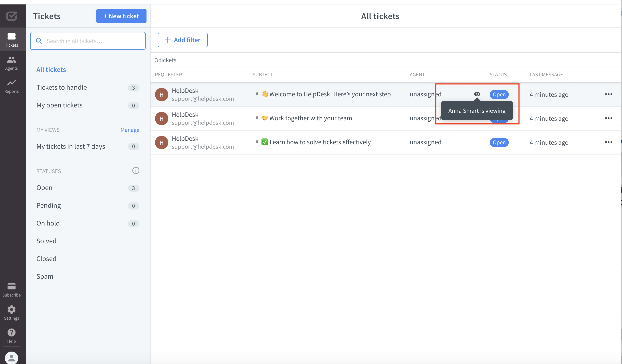
Task: Filter by Pending status
Action: pos(48,205)
